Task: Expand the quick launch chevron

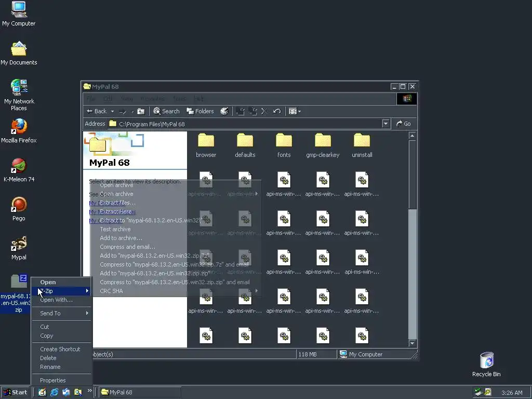Action: pyautogui.click(x=89, y=391)
